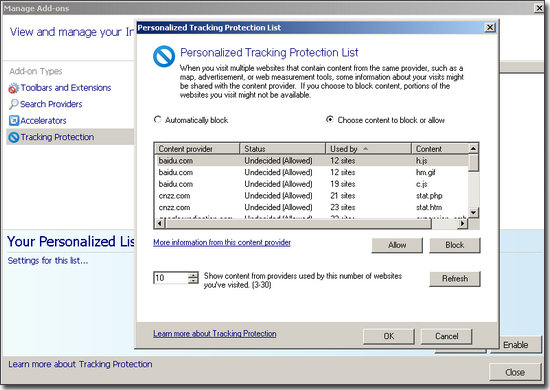550x390 pixels.
Task: Select Choose content to block or allow
Action: pyautogui.click(x=330, y=120)
